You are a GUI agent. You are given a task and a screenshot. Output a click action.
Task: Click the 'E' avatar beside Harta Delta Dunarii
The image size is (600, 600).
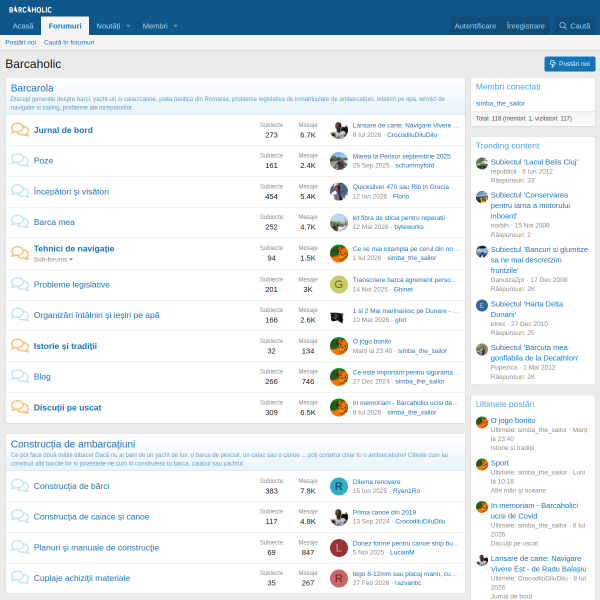(482, 305)
